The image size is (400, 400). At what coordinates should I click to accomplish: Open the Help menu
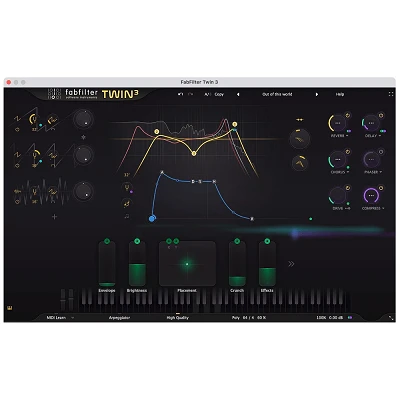(340, 94)
